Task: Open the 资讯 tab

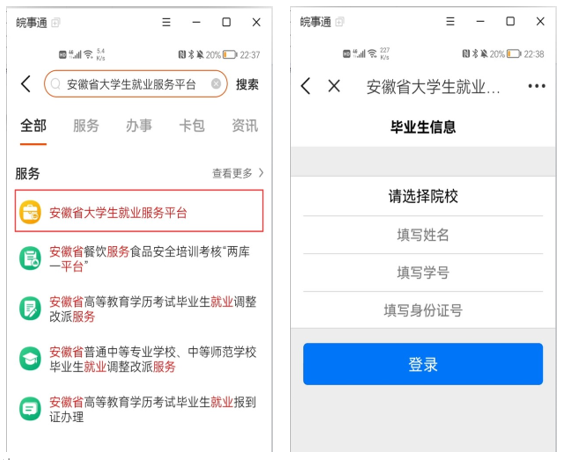Action: click(x=245, y=126)
